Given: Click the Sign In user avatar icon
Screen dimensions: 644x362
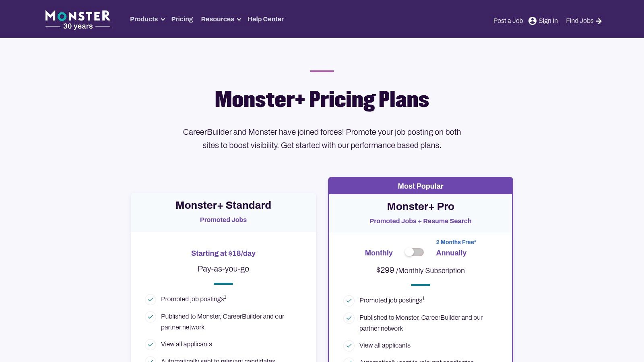Looking at the screenshot, I should click(x=532, y=21).
